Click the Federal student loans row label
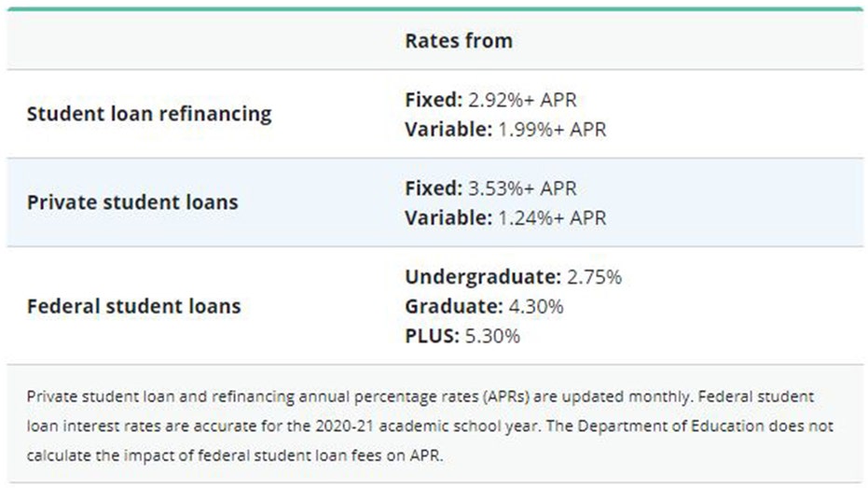868x488 pixels. click(134, 306)
